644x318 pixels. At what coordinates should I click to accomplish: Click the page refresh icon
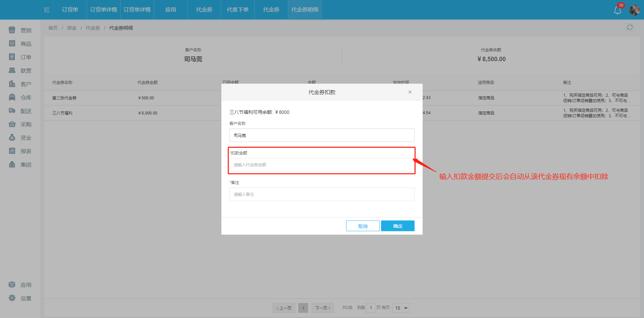[x=630, y=27]
